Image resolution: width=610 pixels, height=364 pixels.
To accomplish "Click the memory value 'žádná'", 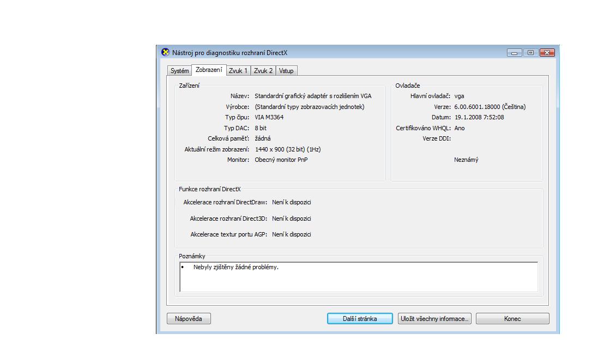I will [x=263, y=138].
